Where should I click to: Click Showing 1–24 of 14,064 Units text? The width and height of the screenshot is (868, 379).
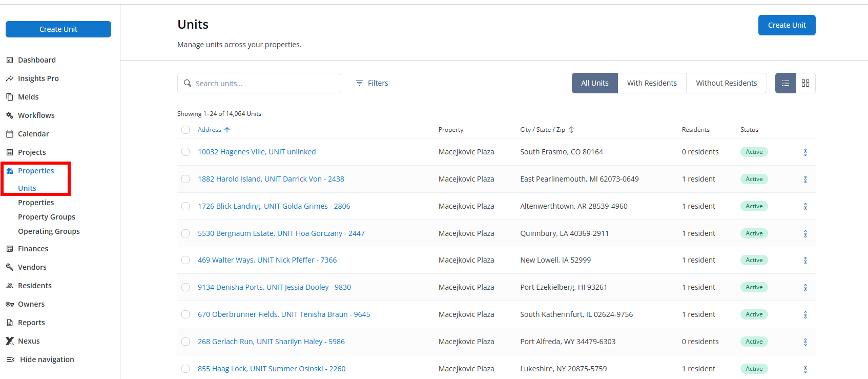219,114
